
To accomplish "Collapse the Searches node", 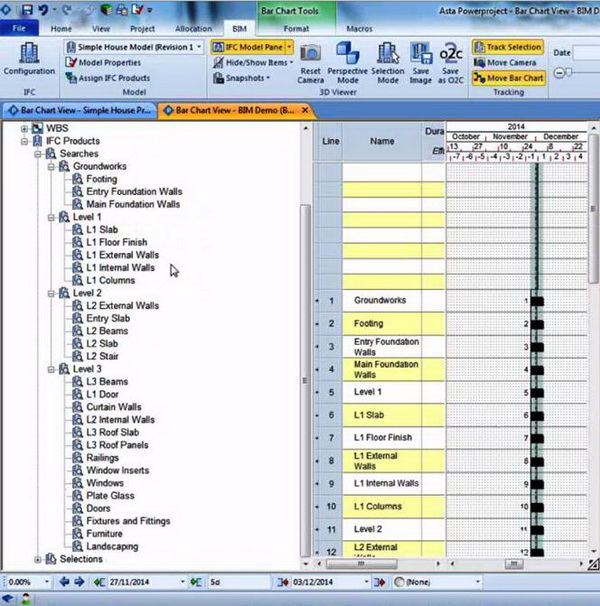I will click(38, 154).
